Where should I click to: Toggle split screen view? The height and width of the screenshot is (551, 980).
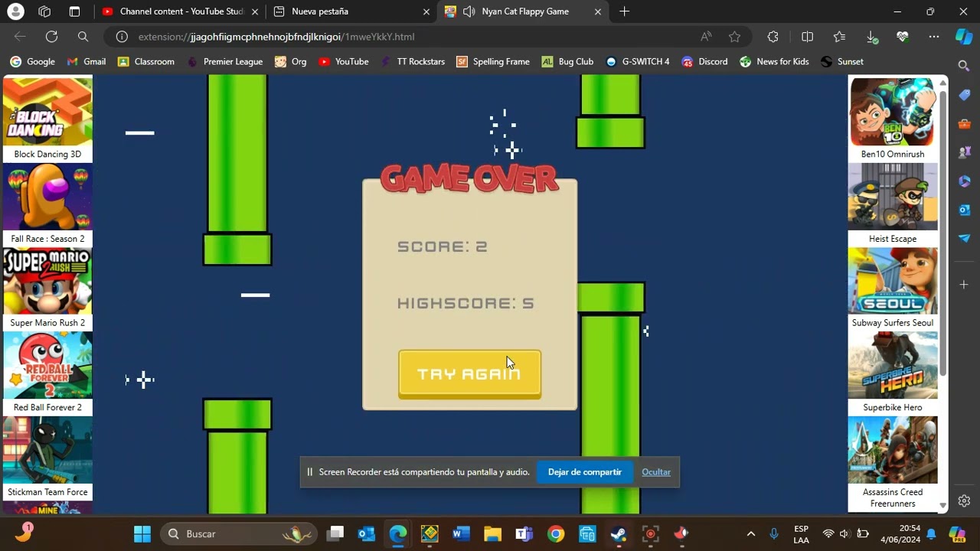[807, 37]
